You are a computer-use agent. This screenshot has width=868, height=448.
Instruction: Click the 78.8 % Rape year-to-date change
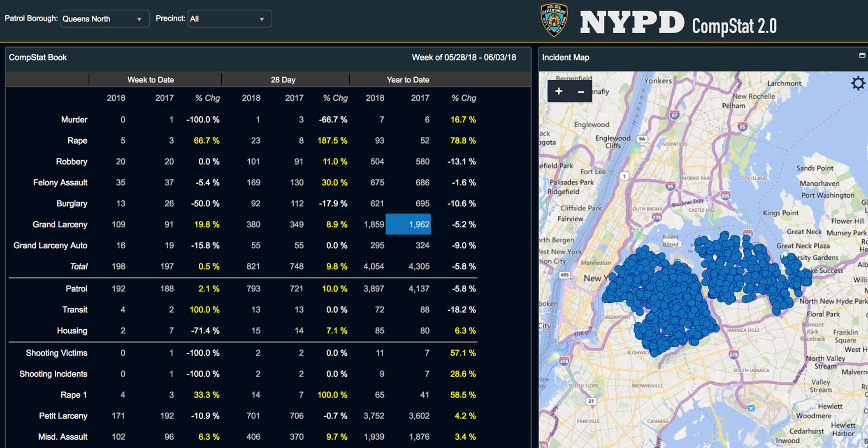coord(463,141)
